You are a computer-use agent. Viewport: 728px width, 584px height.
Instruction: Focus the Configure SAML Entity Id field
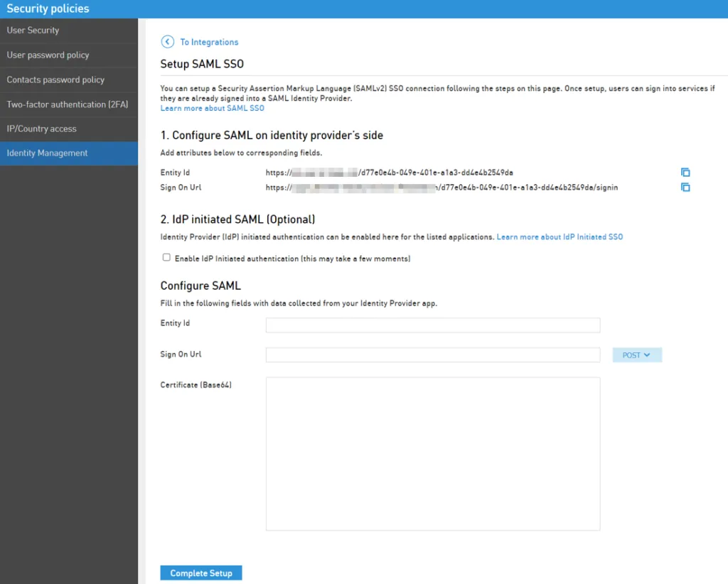coord(433,325)
